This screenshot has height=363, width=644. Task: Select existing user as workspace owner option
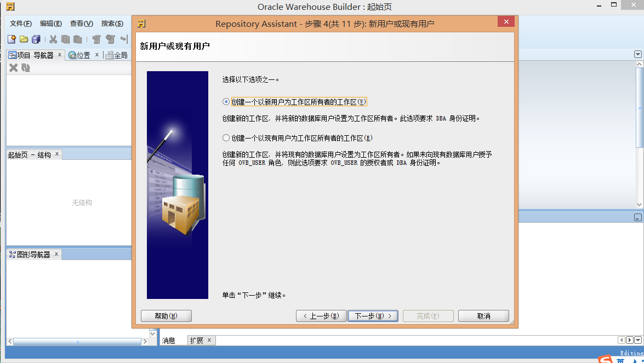coord(226,138)
